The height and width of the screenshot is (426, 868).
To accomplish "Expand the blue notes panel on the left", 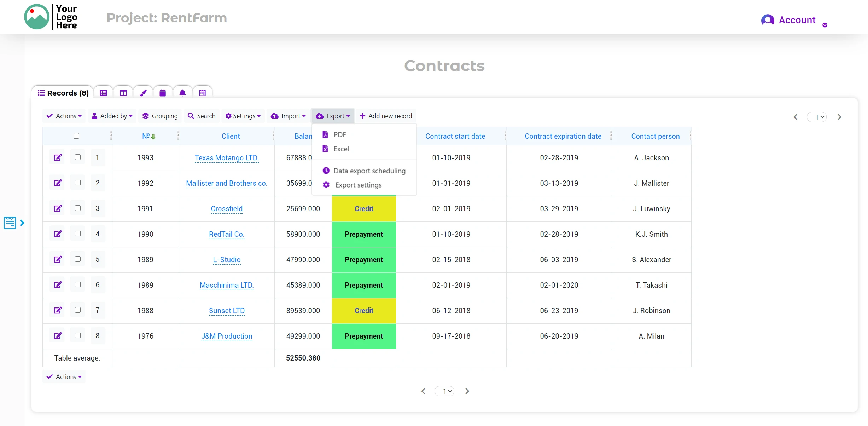I will click(23, 223).
